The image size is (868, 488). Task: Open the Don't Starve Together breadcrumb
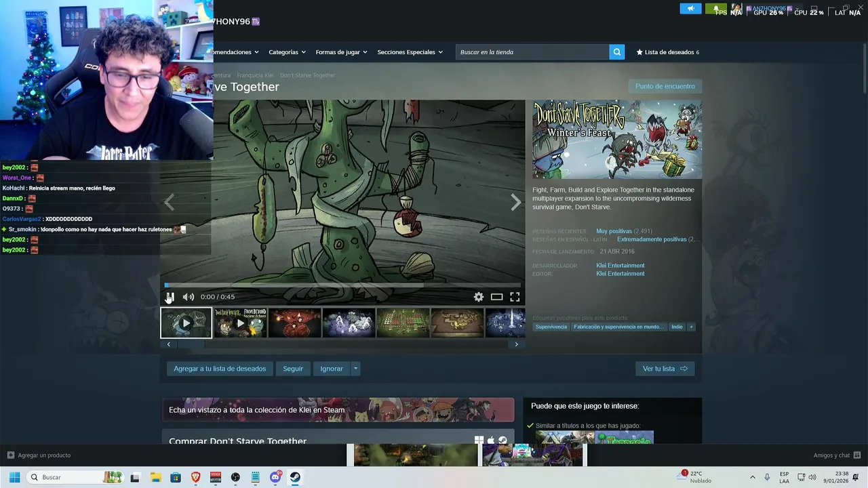308,75
